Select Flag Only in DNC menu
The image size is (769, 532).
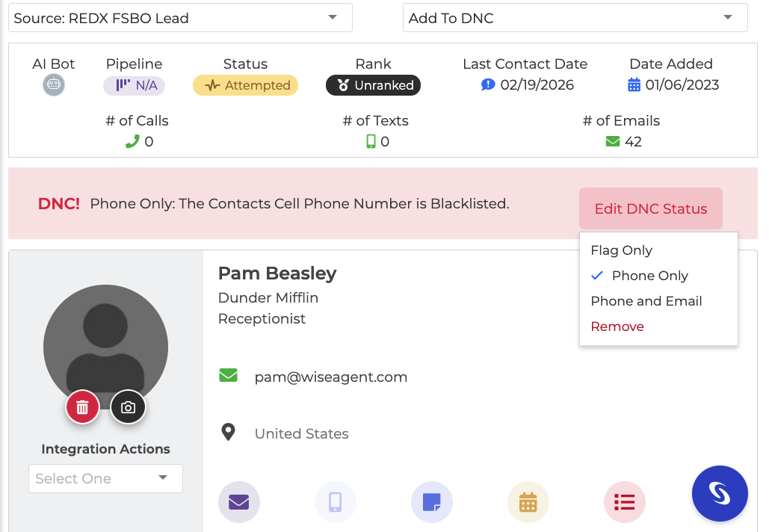(621, 250)
